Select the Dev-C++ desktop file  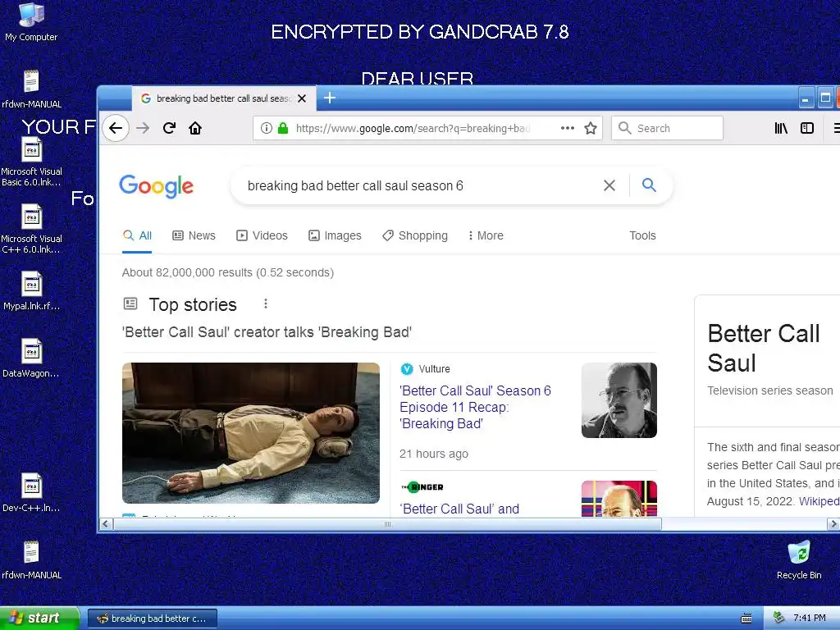click(31, 493)
